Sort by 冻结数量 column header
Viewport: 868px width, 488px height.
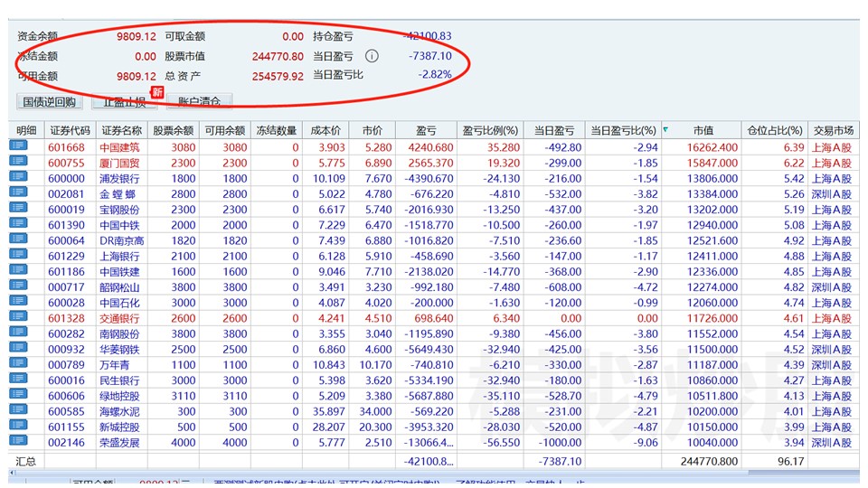coord(277,130)
